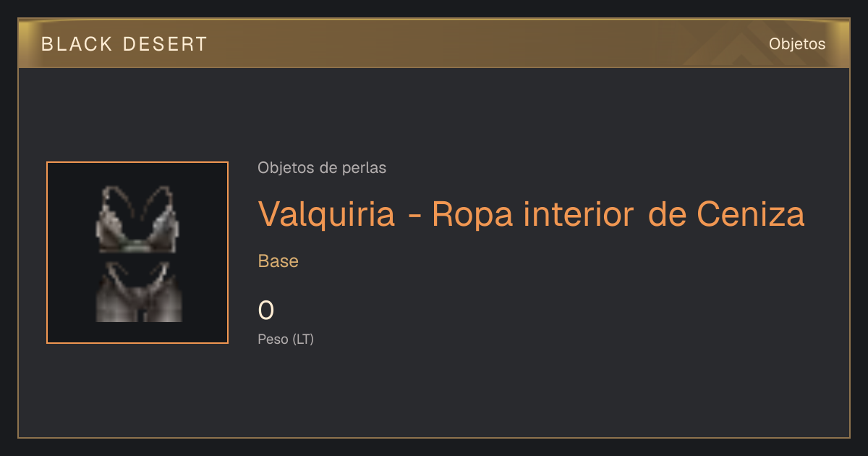This screenshot has width=868, height=456.
Task: Click the gold header banner center
Action: [434, 43]
